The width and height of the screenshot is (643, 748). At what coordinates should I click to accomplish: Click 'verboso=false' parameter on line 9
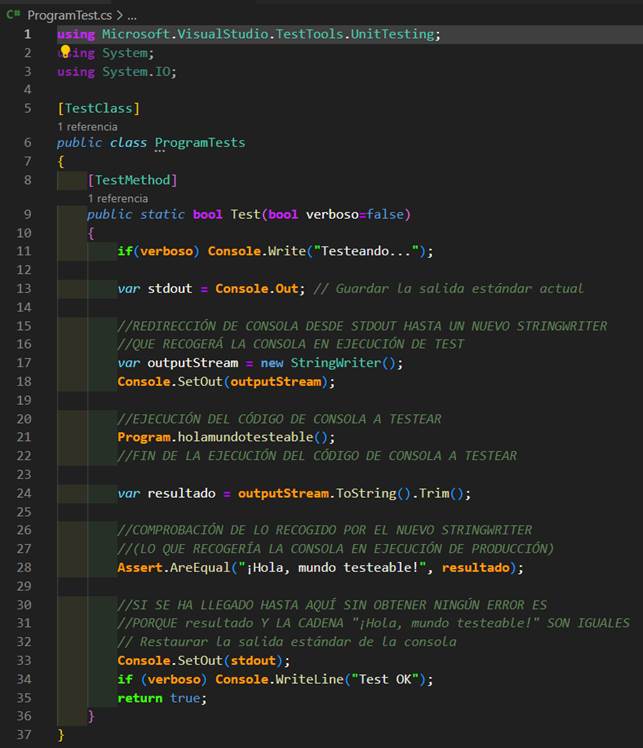[x=355, y=214]
